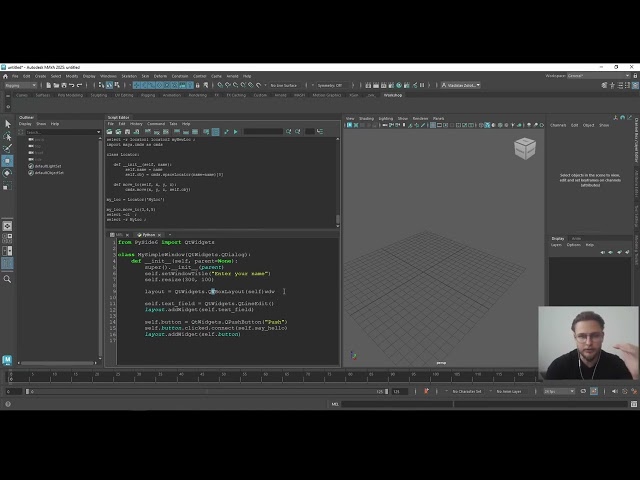
Task: Open the Channels menu in Channel Box
Action: [558, 125]
